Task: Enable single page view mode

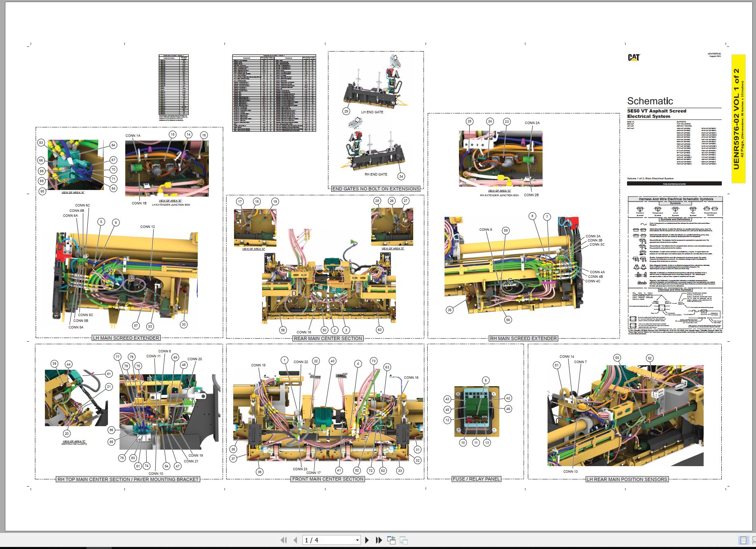Action: (x=743, y=540)
